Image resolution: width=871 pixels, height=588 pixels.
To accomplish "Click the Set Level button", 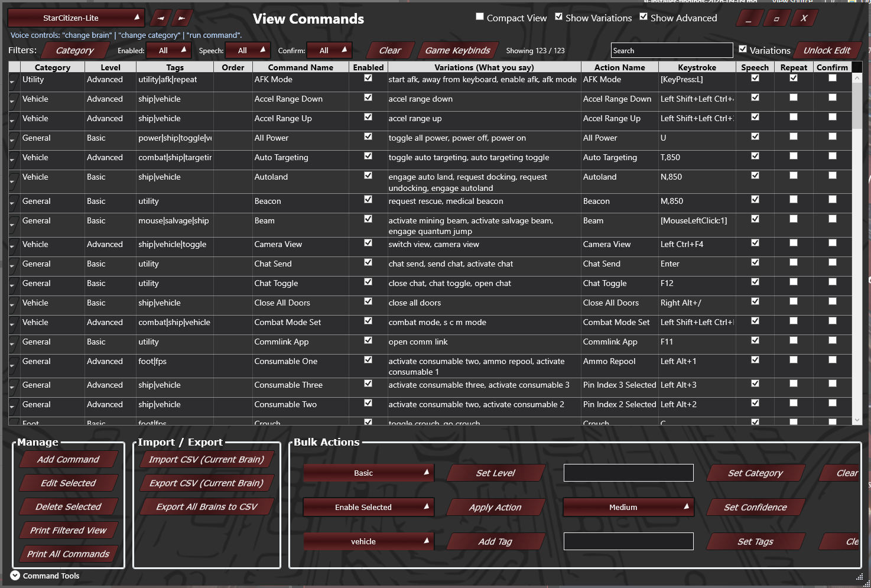I will pos(496,473).
